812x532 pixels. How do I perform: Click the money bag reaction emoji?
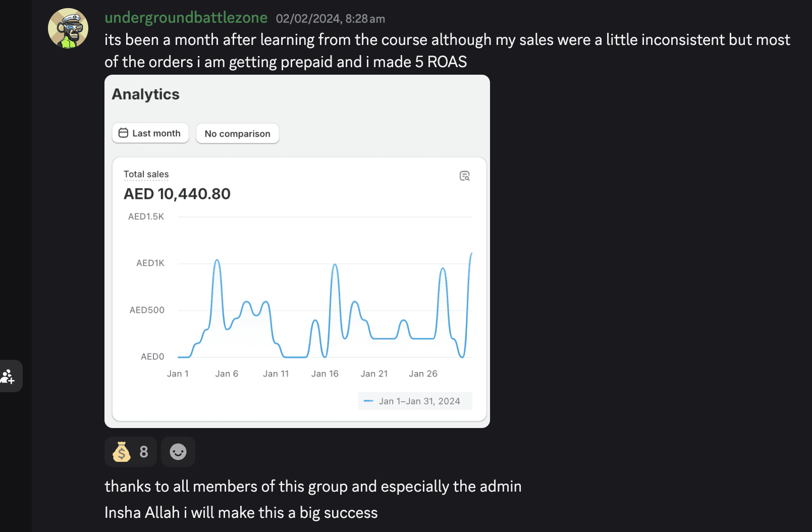click(x=122, y=452)
